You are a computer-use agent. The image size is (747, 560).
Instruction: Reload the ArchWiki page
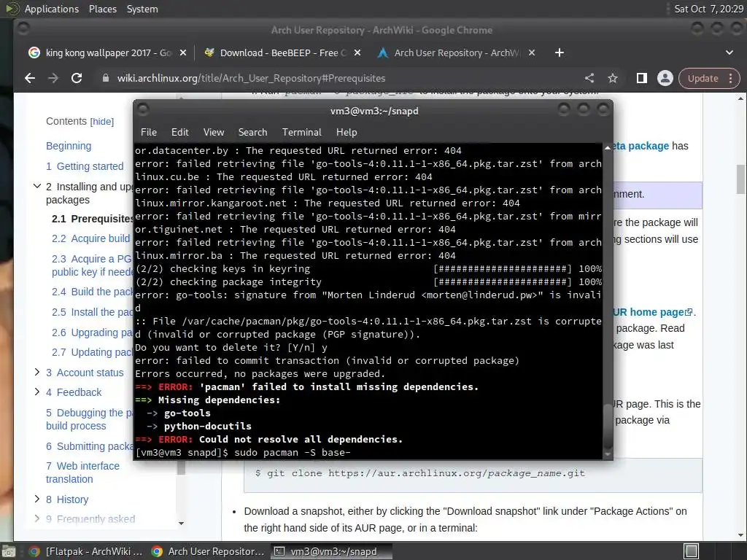pos(77,78)
